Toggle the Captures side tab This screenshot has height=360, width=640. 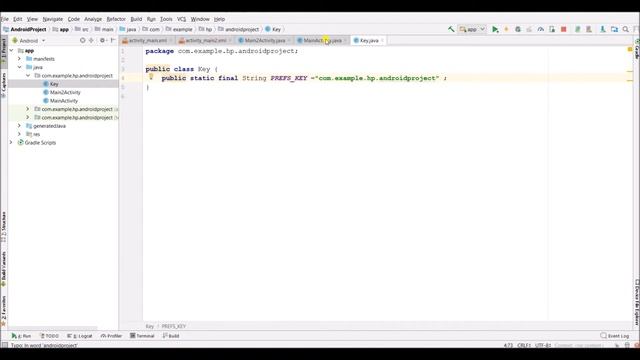(x=4, y=84)
